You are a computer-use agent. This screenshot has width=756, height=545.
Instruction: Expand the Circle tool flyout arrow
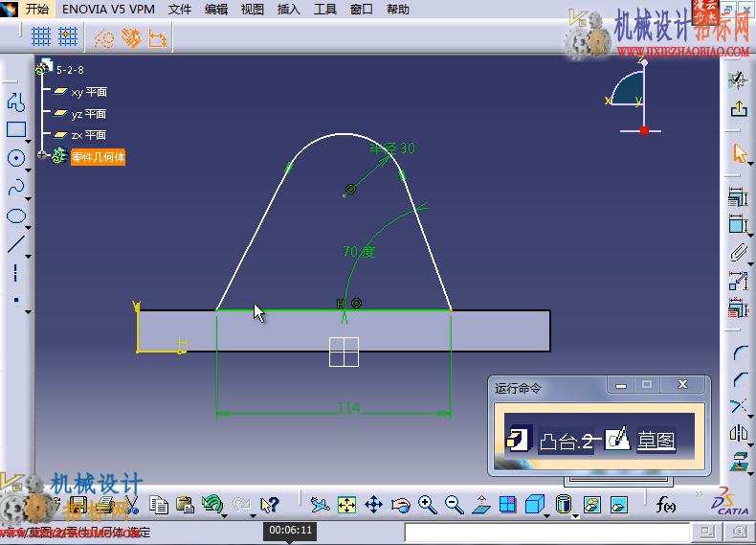[x=29, y=170]
